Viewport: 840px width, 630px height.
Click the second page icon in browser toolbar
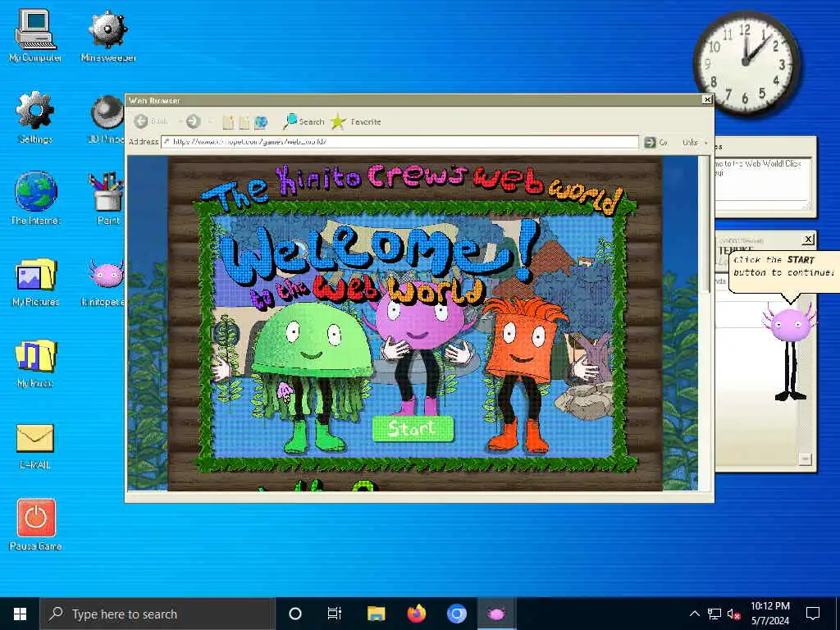click(x=244, y=122)
